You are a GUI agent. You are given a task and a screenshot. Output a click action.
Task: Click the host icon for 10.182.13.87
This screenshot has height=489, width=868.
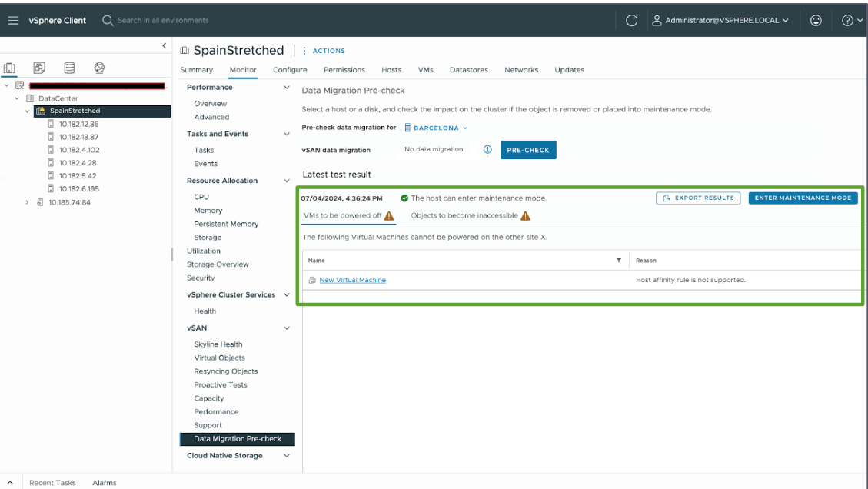click(x=51, y=137)
